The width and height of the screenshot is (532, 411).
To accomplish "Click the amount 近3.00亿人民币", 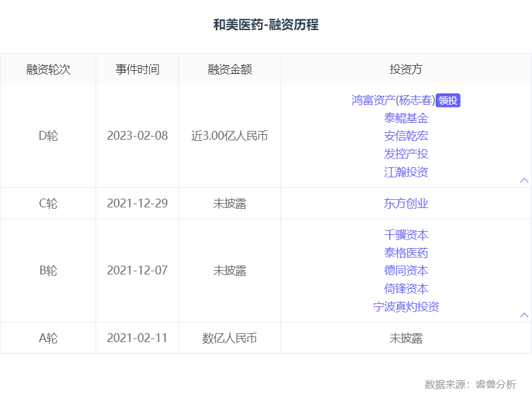I will pyautogui.click(x=230, y=136).
